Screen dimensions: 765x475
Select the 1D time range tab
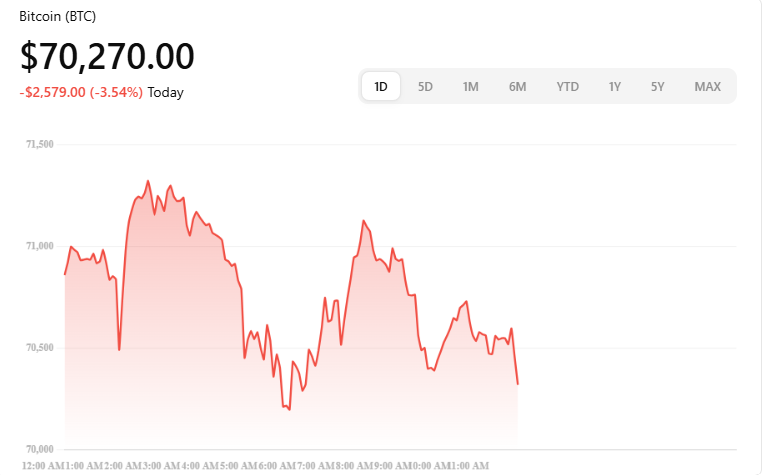pos(381,86)
